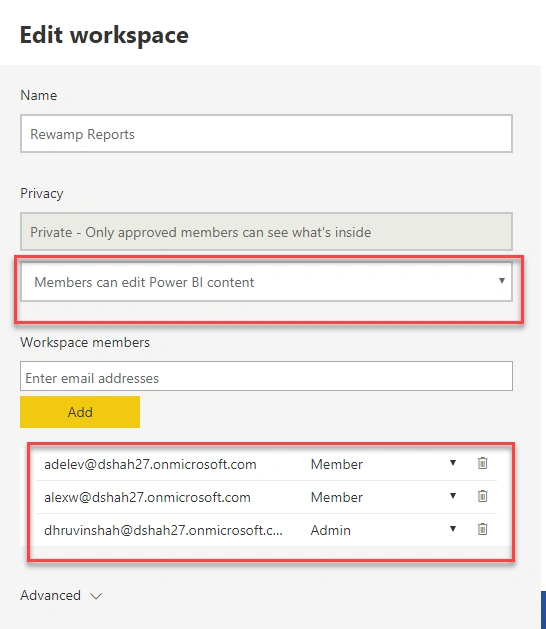Open Members can edit Power BI content dropdown
Image resolution: width=546 pixels, height=629 pixels.
266,282
